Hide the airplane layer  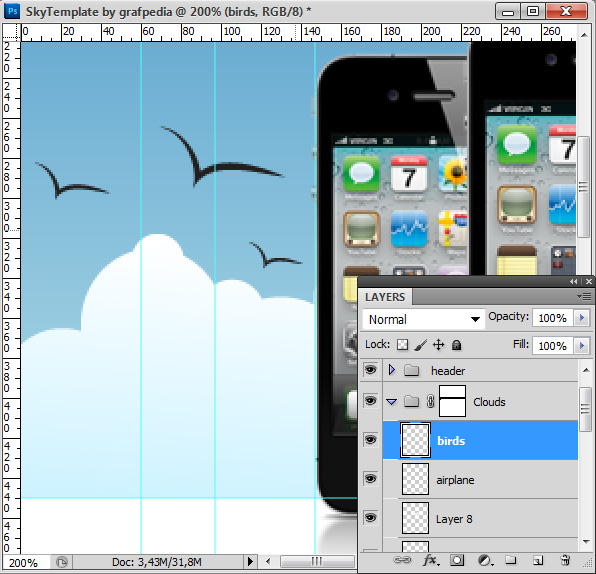pos(371,479)
